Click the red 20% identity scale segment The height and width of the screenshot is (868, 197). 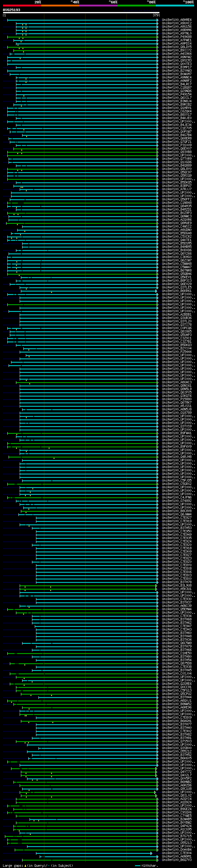22,6
